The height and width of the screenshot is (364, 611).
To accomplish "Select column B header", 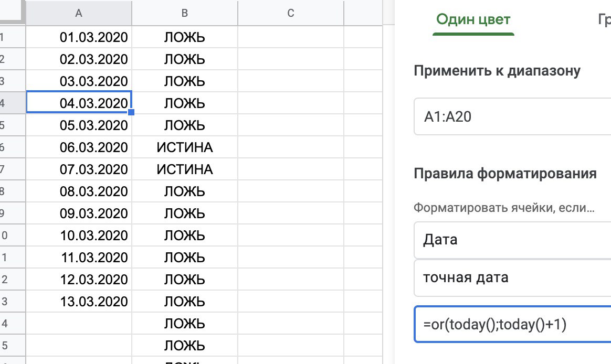I will [x=185, y=14].
